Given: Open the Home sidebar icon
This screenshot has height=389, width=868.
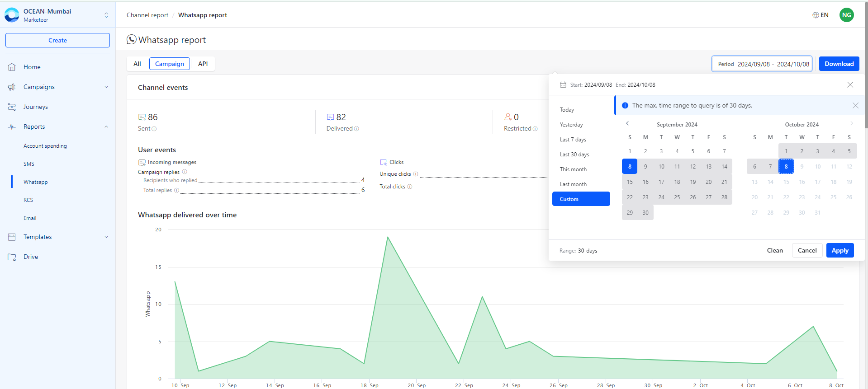Looking at the screenshot, I should tap(12, 67).
